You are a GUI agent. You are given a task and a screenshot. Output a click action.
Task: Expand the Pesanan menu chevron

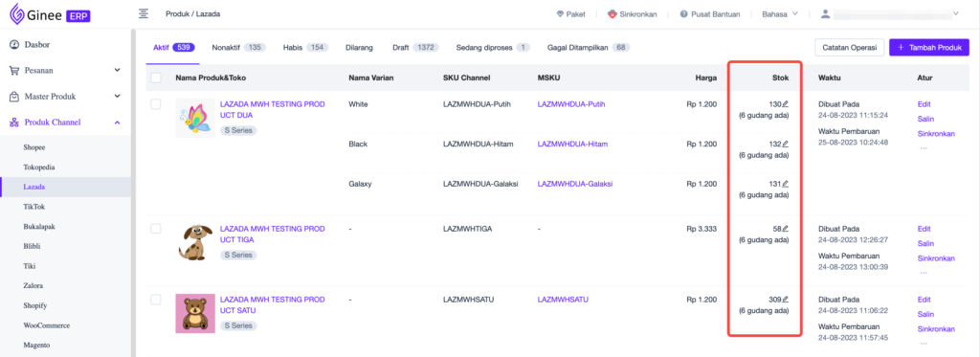(117, 71)
